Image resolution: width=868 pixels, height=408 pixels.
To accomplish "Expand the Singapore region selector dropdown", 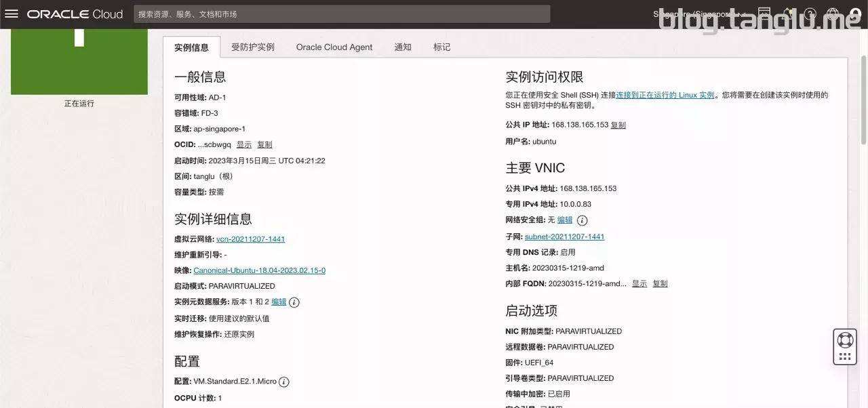I will [699, 14].
